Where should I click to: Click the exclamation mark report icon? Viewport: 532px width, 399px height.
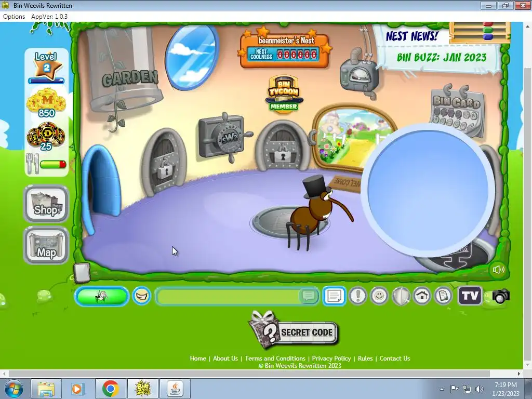tap(357, 296)
